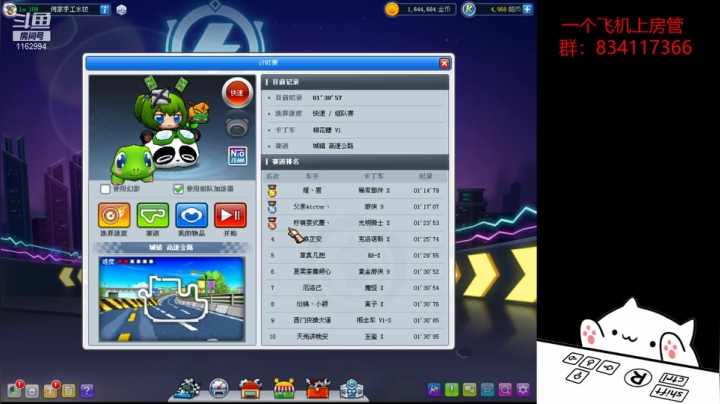
Task: Open the olive chat bubbles icon
Action: [x=469, y=390]
